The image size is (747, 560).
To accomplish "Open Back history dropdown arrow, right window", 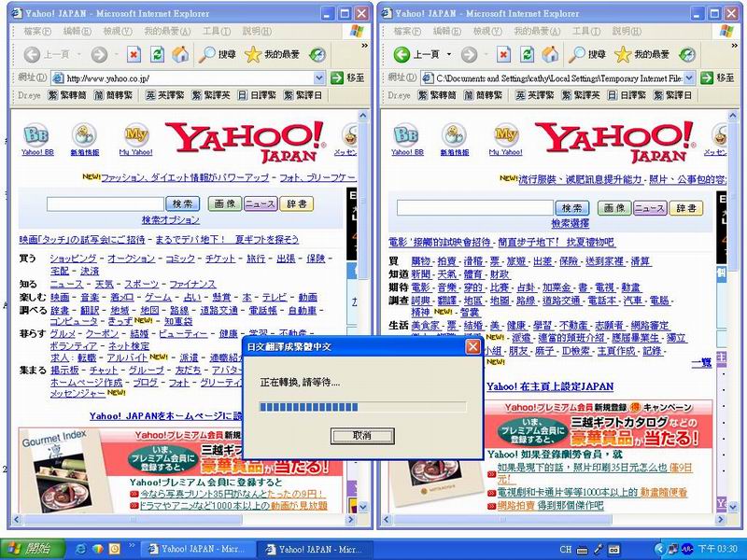I will [x=449, y=55].
